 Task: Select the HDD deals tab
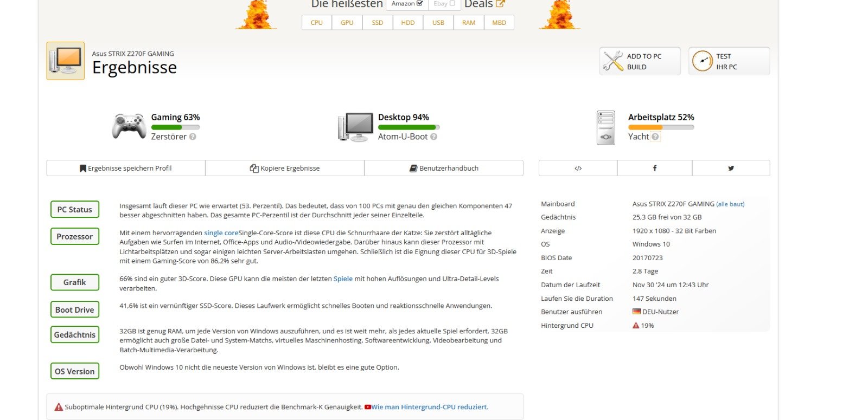(x=408, y=23)
